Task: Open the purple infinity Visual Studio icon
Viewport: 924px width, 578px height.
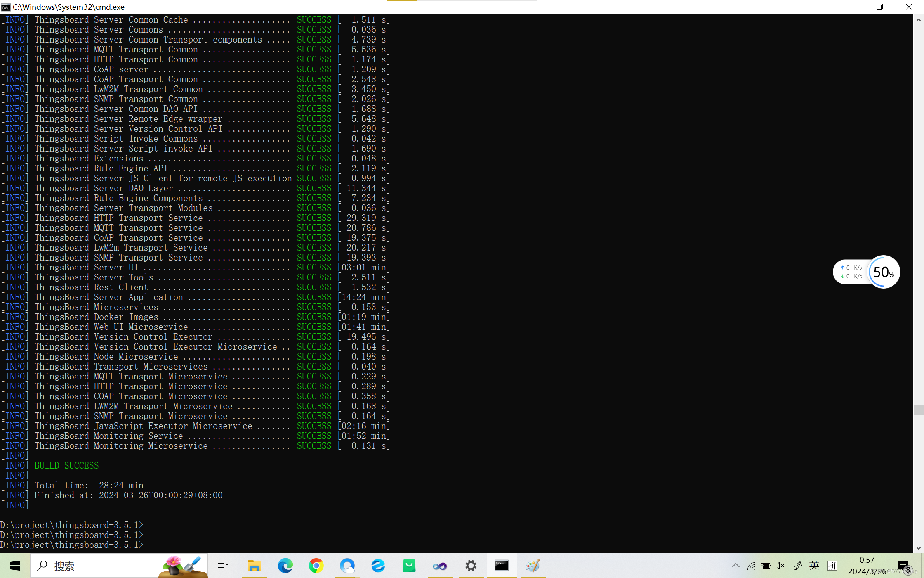Action: pos(440,566)
